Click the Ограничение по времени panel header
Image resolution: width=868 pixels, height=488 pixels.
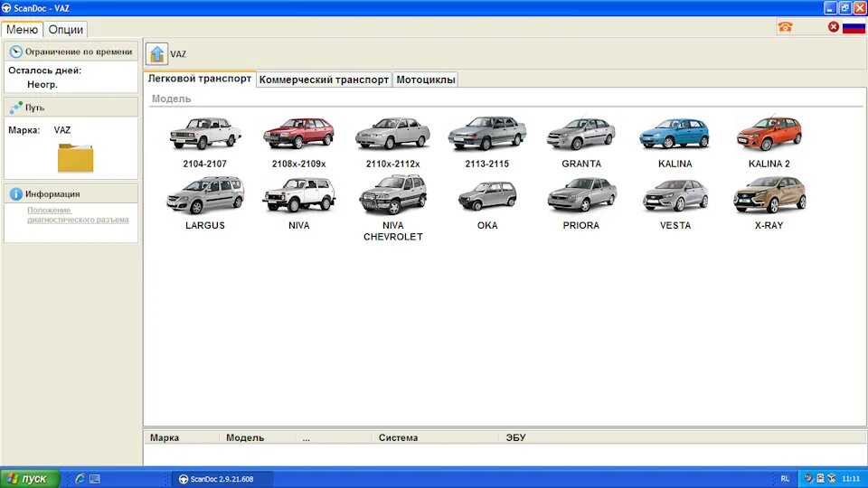[71, 52]
